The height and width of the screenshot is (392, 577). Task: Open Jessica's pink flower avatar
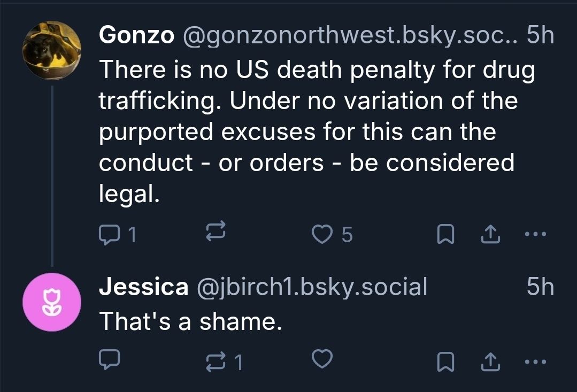click(x=51, y=302)
